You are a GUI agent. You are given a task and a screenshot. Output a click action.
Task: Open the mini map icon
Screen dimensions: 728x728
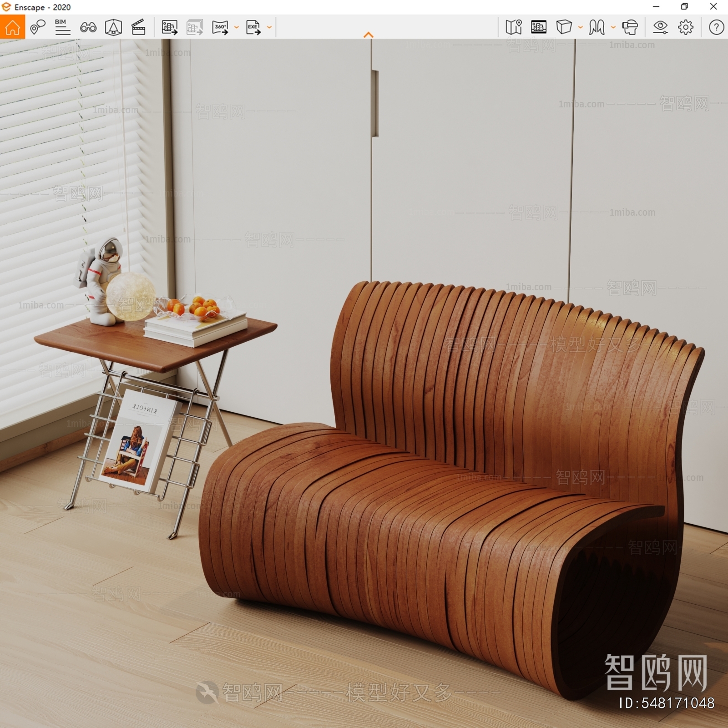pos(514,27)
